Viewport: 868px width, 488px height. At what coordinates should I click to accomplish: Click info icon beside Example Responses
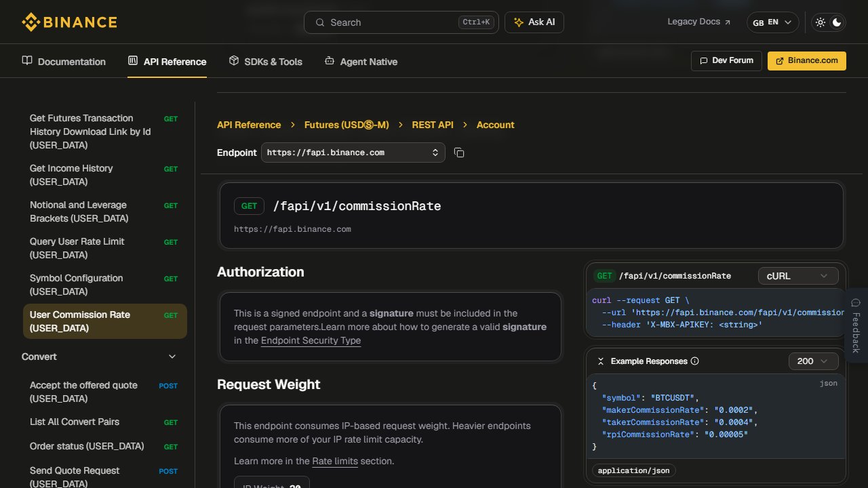pyautogui.click(x=694, y=361)
